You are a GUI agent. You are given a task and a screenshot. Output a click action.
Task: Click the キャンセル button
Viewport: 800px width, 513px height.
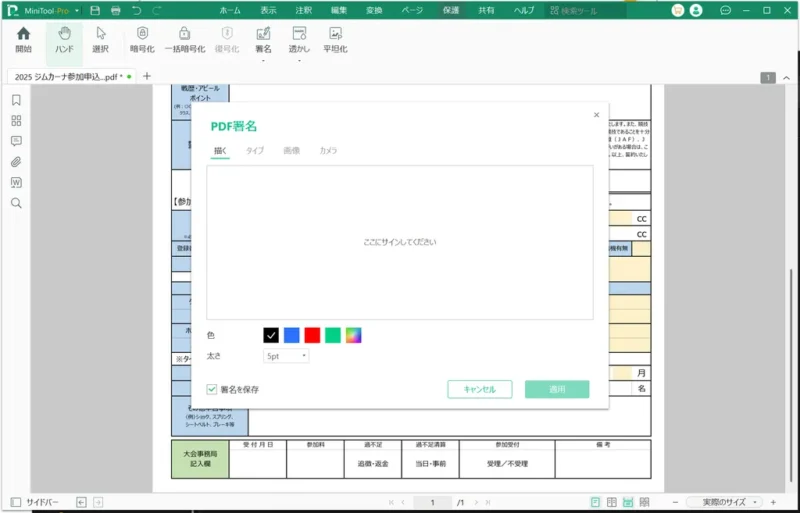click(x=480, y=389)
